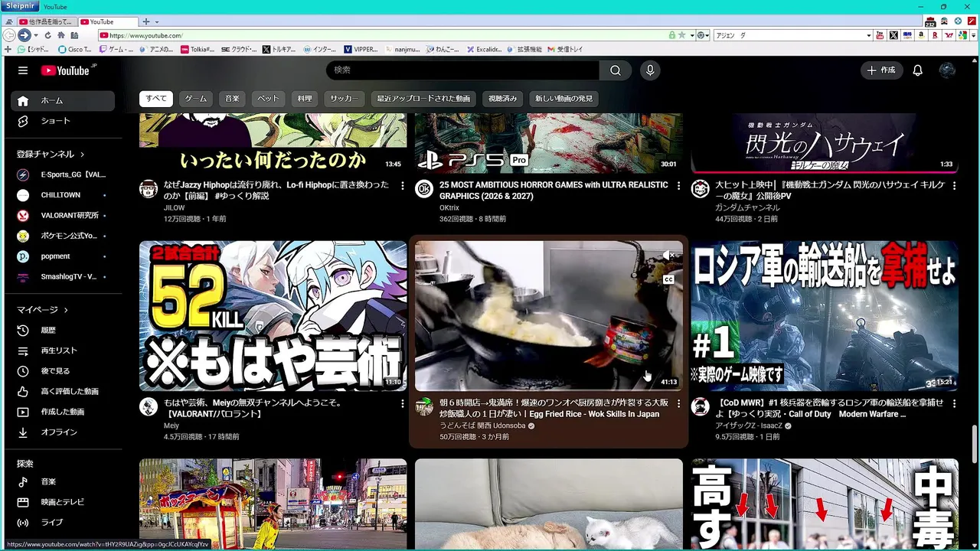Open options menu for the Jazzy Hiphop video
This screenshot has width=980, height=551.
(x=403, y=186)
